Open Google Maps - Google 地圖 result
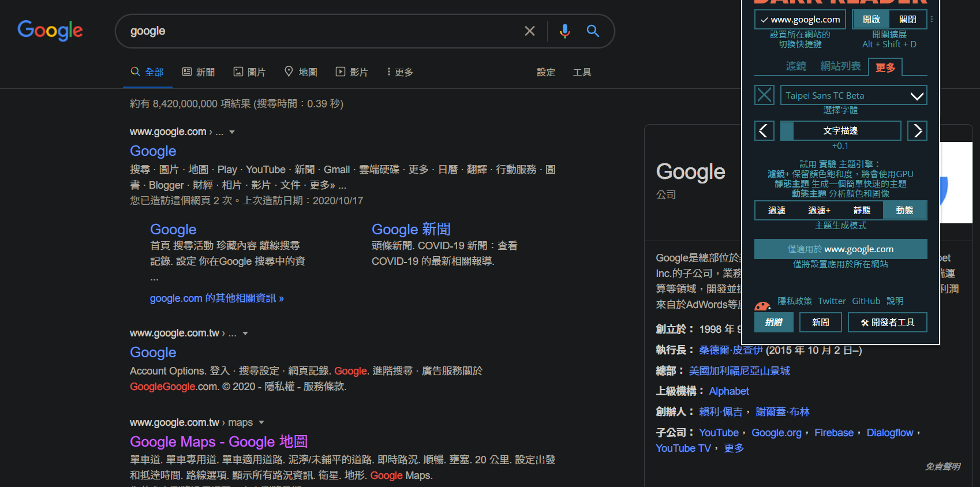The height and width of the screenshot is (487, 980). pyautogui.click(x=219, y=442)
